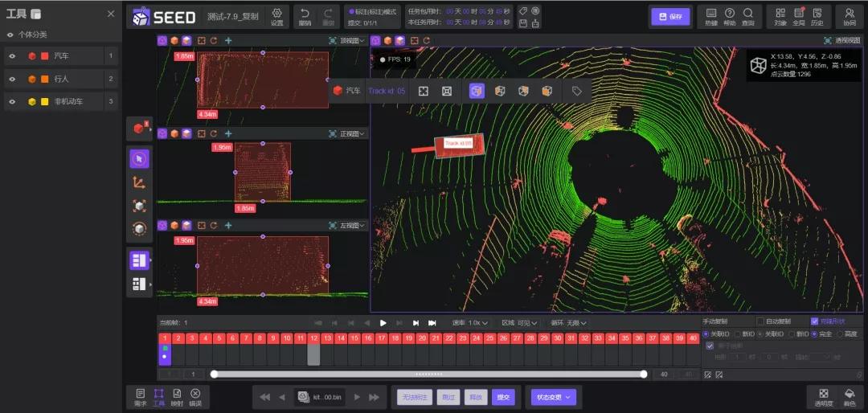The width and height of the screenshot is (868, 413).
Task: Enable the 自动复制 checkbox
Action: point(760,321)
